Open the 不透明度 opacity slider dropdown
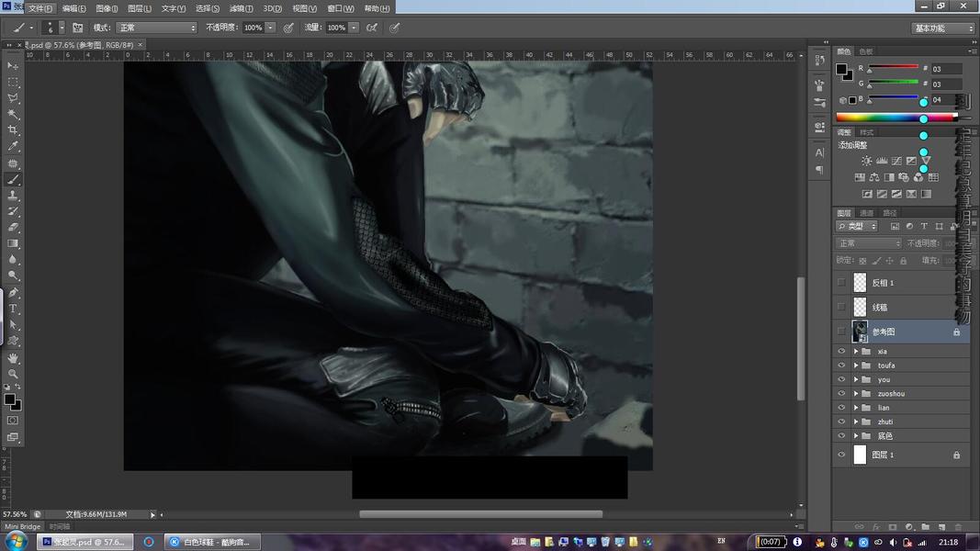The image size is (980, 551). click(x=270, y=28)
